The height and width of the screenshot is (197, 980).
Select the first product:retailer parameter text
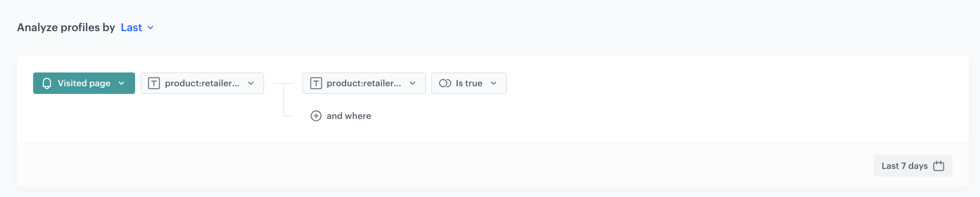(x=202, y=83)
